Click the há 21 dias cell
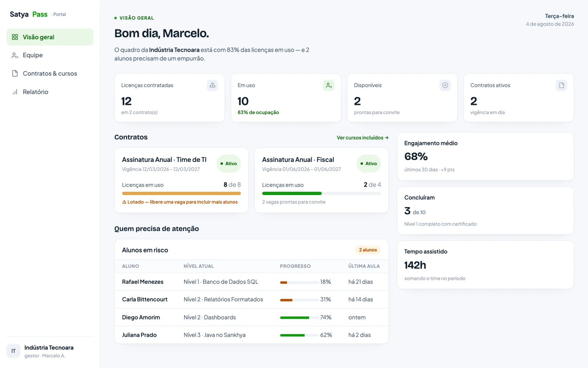588x368 pixels. (x=361, y=282)
